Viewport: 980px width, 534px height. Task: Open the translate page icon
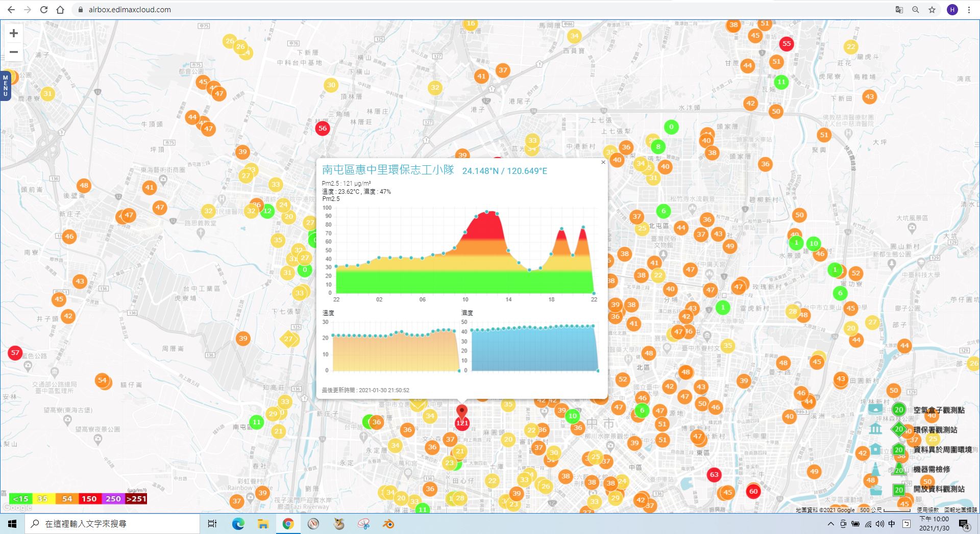(x=899, y=10)
